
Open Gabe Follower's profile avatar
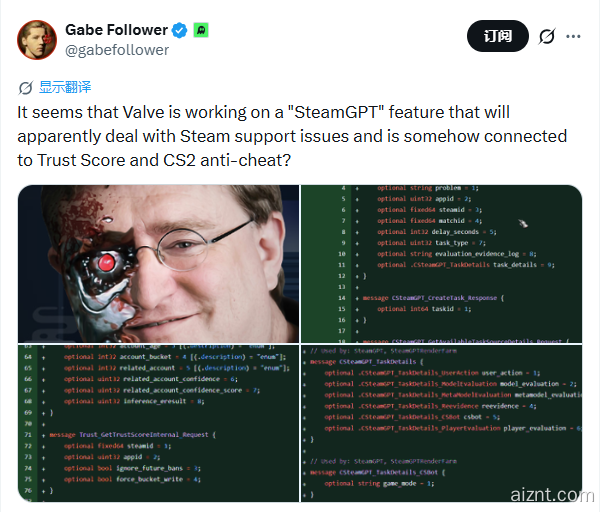point(37,40)
